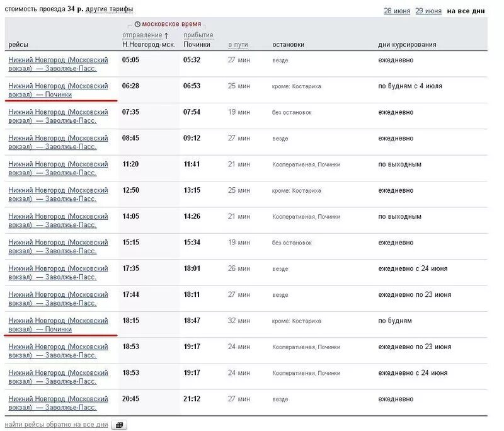This screenshot has width=504, height=431.
Task: Select the 06:53 arrival time cell
Action: [192, 86]
